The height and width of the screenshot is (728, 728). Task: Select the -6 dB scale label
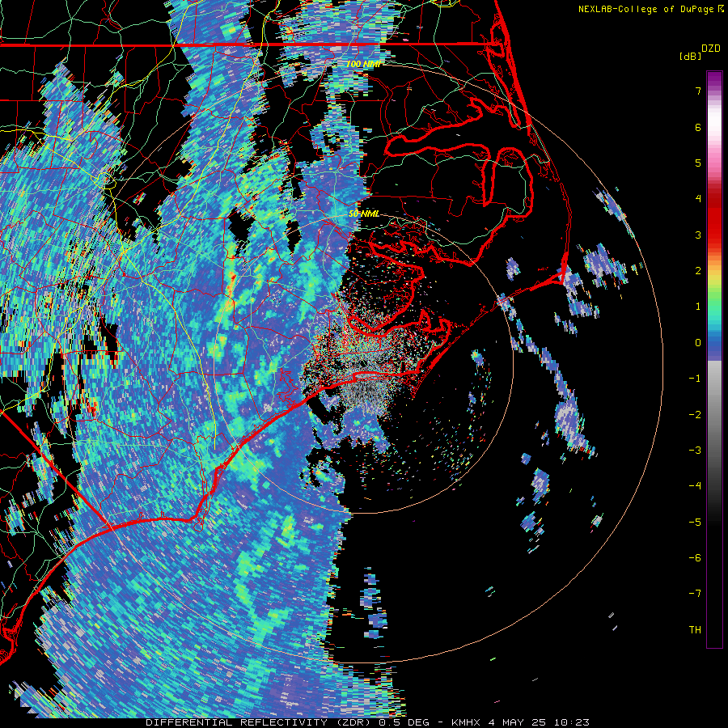point(695,558)
